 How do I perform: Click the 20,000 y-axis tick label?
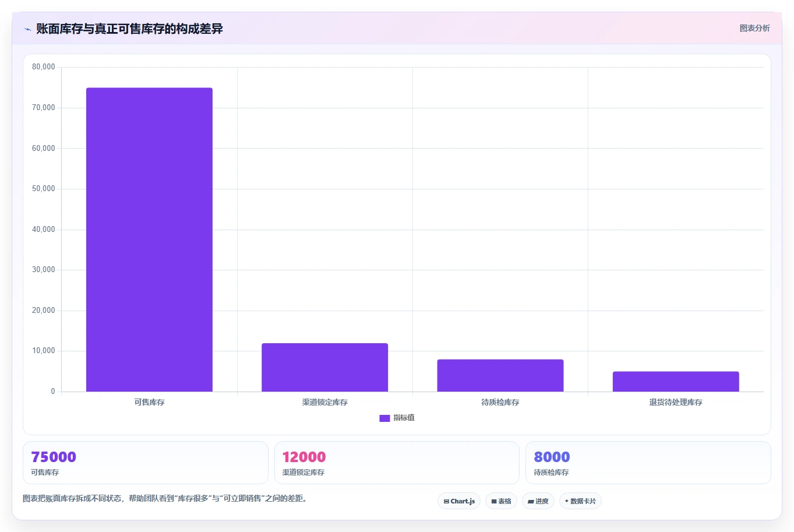pos(44,311)
